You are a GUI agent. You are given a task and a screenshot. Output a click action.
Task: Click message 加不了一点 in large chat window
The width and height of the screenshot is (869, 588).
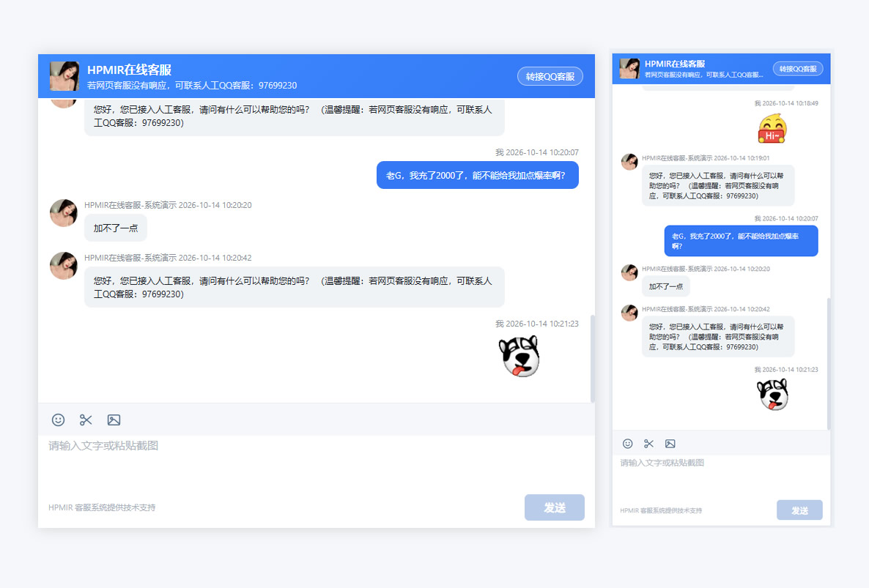point(115,228)
